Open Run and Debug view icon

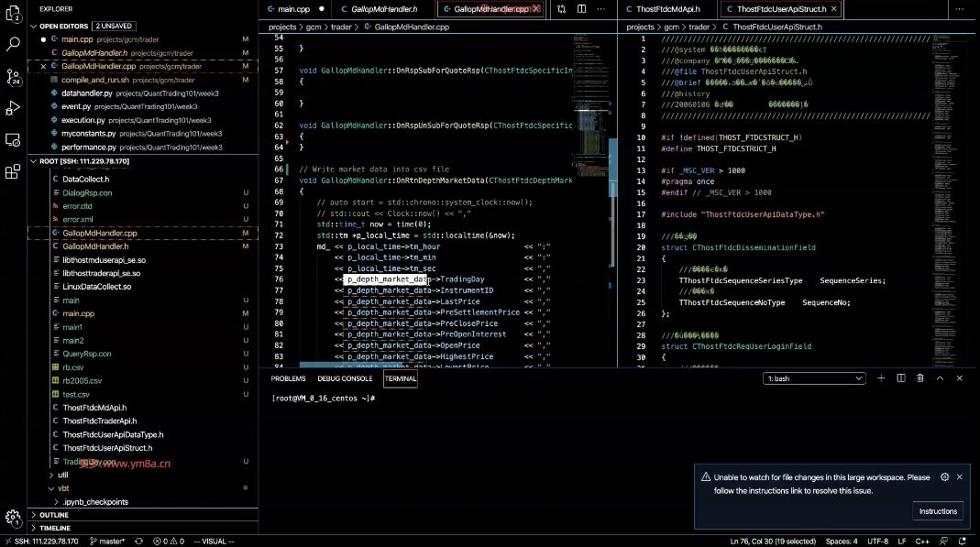[13, 108]
